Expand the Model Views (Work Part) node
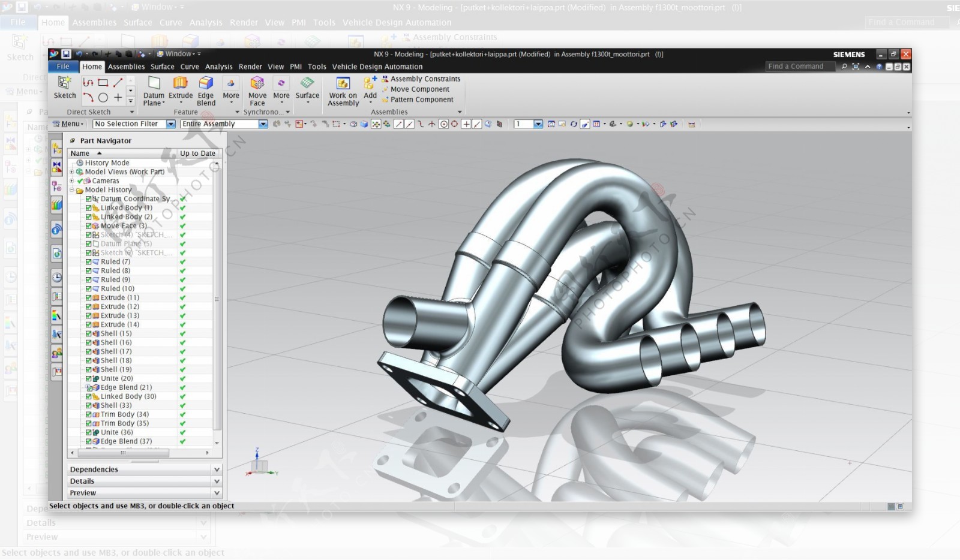The width and height of the screenshot is (960, 560). click(72, 171)
